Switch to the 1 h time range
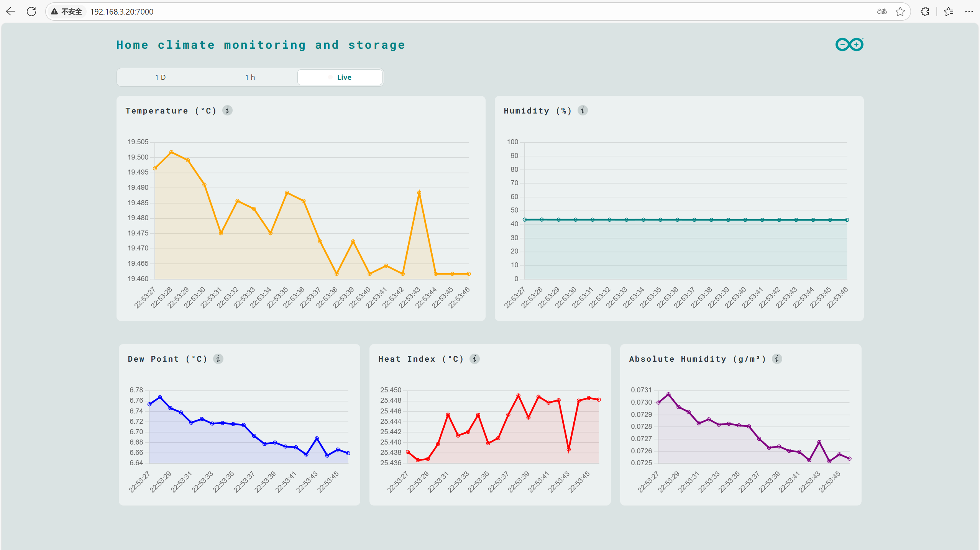 pyautogui.click(x=250, y=77)
